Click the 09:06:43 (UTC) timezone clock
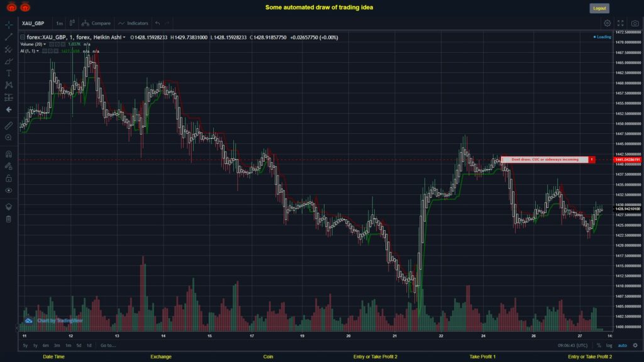Viewport: 644px width, 362px height. (x=572, y=346)
